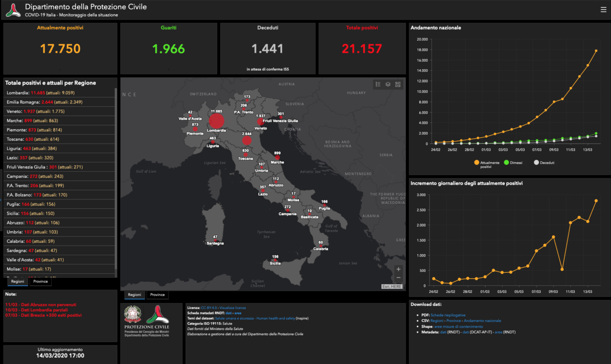Click the Lombardia red bubble on map
The width and height of the screenshot is (611, 364).
pos(216,121)
